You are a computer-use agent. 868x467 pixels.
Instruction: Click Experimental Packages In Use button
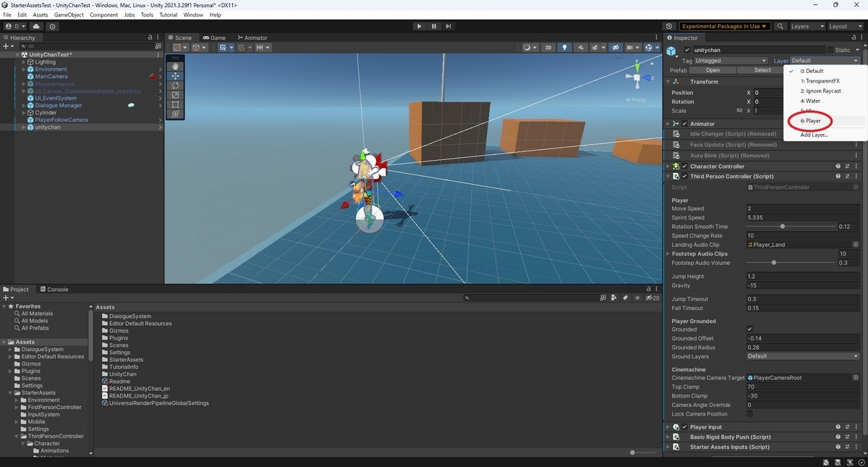724,26
